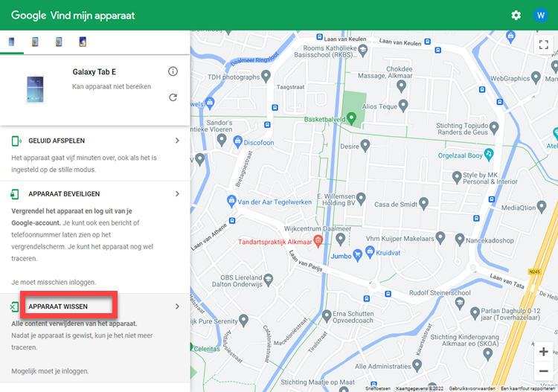The image size is (558, 392).
Task: Click the Alios Teque map pin
Action: pyautogui.click(x=403, y=106)
